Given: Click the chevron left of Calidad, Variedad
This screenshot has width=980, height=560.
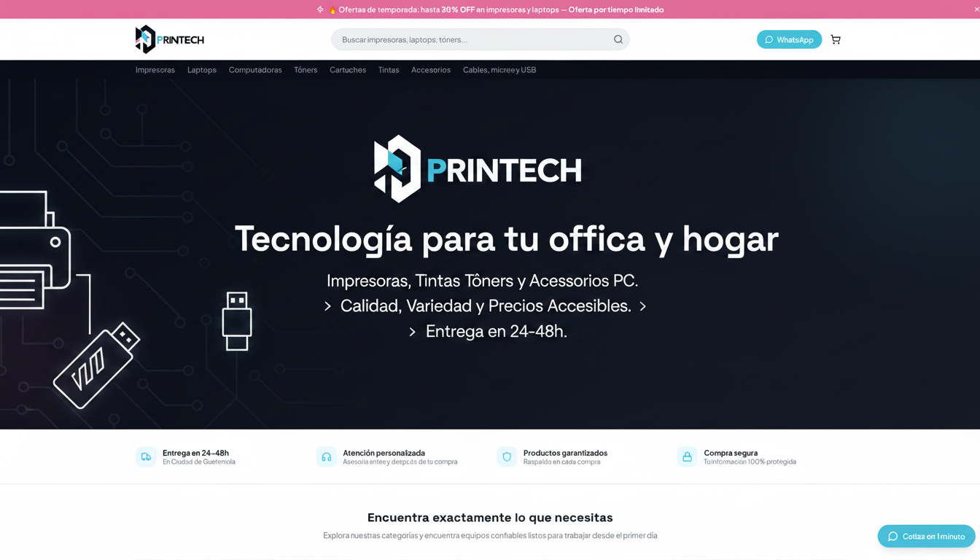Looking at the screenshot, I should click(327, 306).
